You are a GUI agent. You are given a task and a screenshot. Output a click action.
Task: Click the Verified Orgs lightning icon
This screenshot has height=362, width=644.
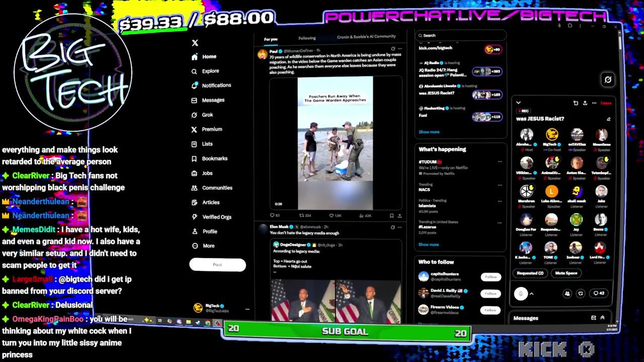[x=194, y=217]
